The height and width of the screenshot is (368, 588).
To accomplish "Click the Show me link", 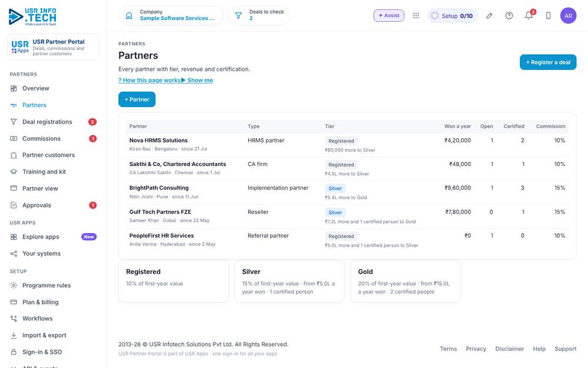I will pos(197,80).
